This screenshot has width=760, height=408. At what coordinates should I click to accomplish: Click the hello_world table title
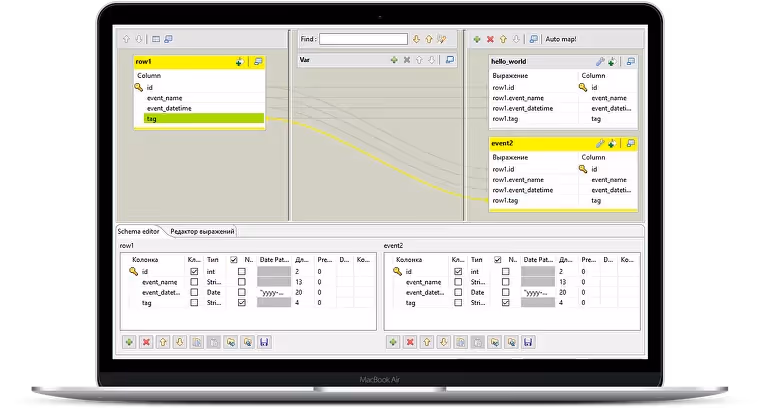click(x=508, y=62)
